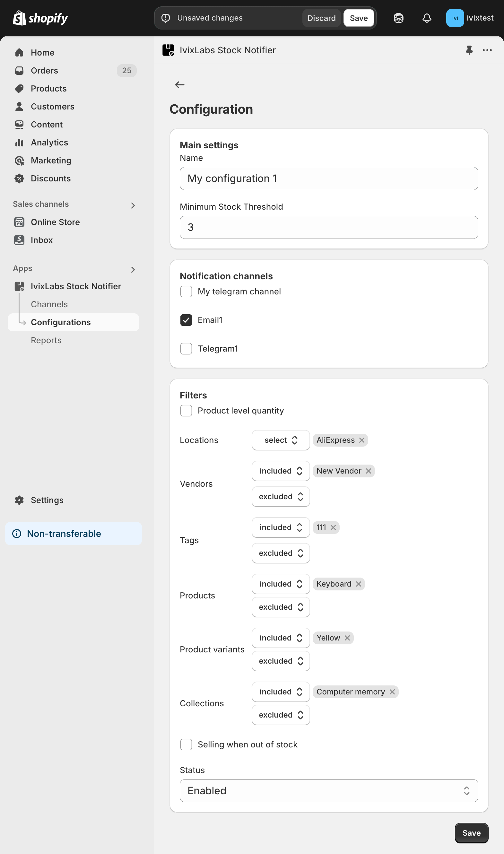Open the Status Enabled dropdown
The image size is (504, 854).
tap(329, 791)
